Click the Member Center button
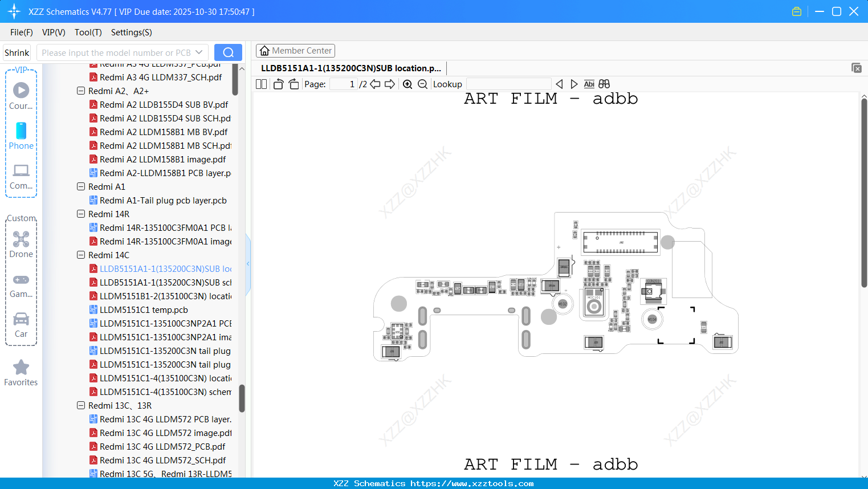Image resolution: width=868 pixels, height=489 pixels. (295, 50)
